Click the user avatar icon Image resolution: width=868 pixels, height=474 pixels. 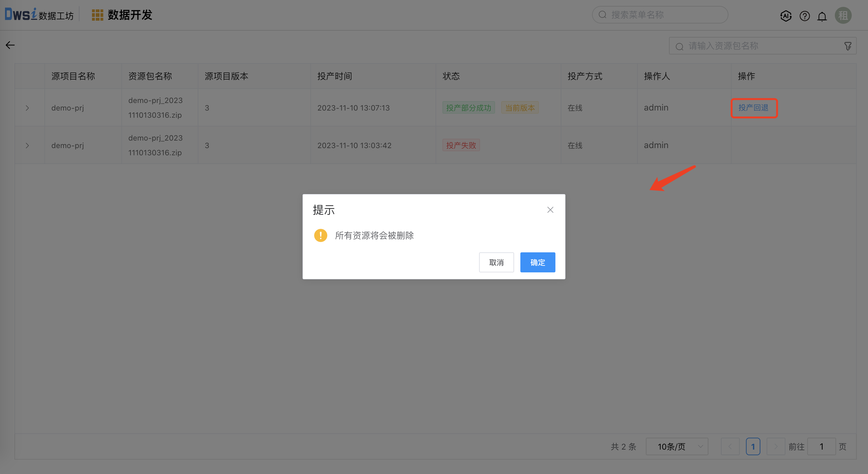click(843, 16)
